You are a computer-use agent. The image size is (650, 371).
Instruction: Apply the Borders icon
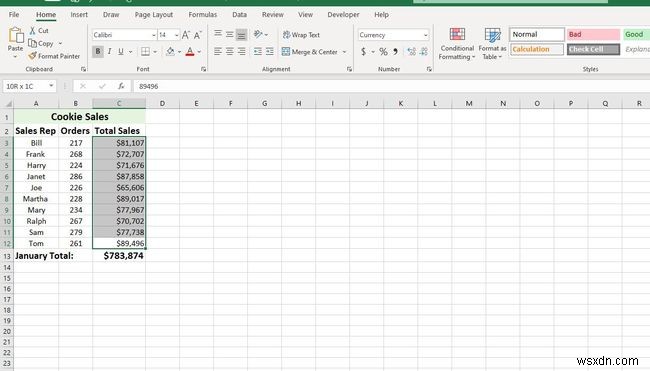pyautogui.click(x=145, y=51)
